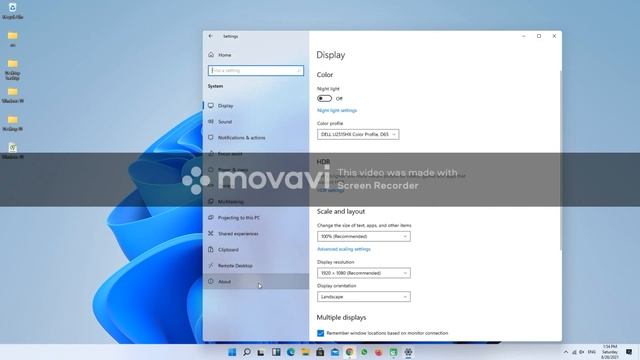Open Task View from the taskbar
The image size is (640, 360).
coord(261,352)
